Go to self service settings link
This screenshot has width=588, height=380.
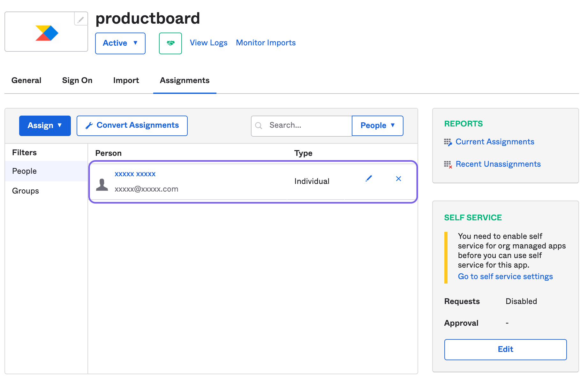tap(505, 277)
